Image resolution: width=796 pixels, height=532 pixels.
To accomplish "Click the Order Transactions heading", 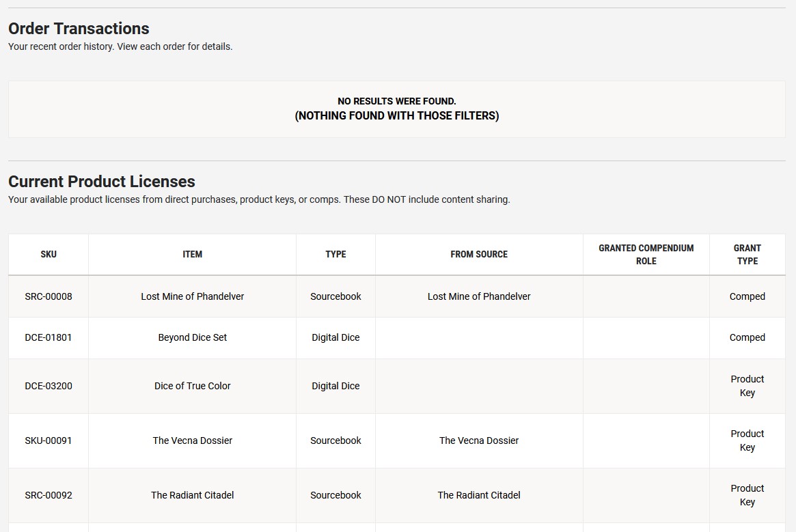I will click(79, 29).
